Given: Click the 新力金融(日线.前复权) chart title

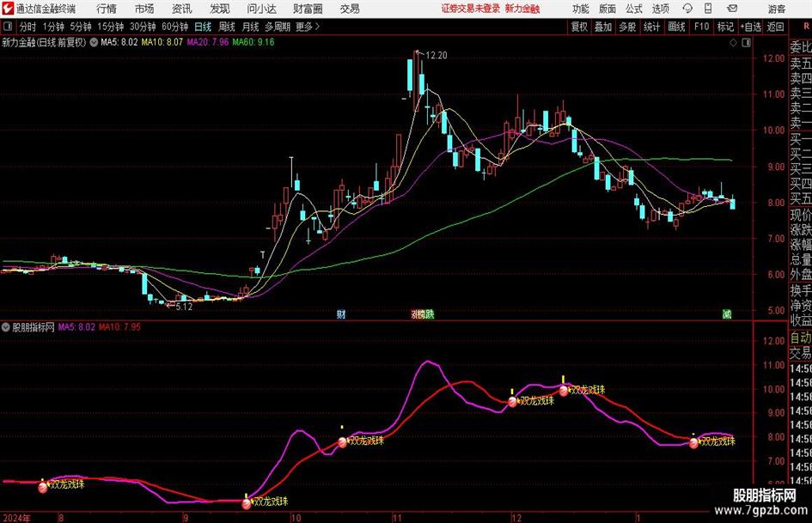Looking at the screenshot, I should (44, 42).
